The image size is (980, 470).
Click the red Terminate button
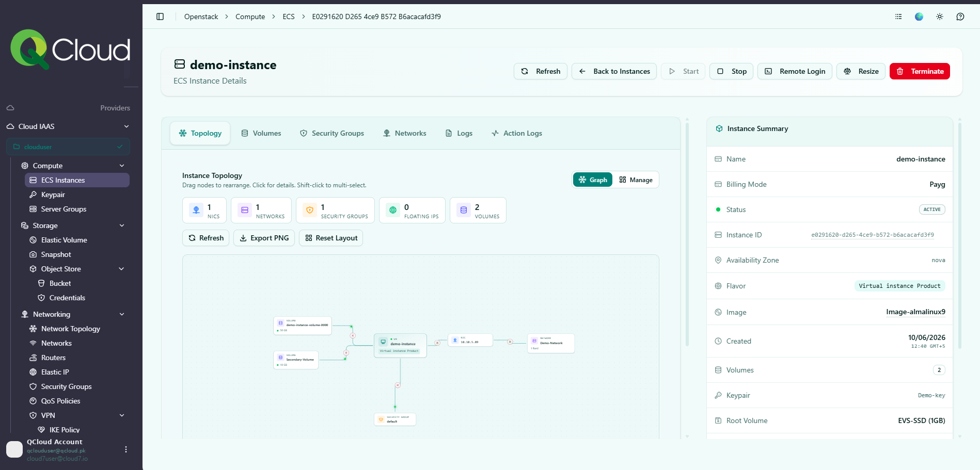point(920,71)
